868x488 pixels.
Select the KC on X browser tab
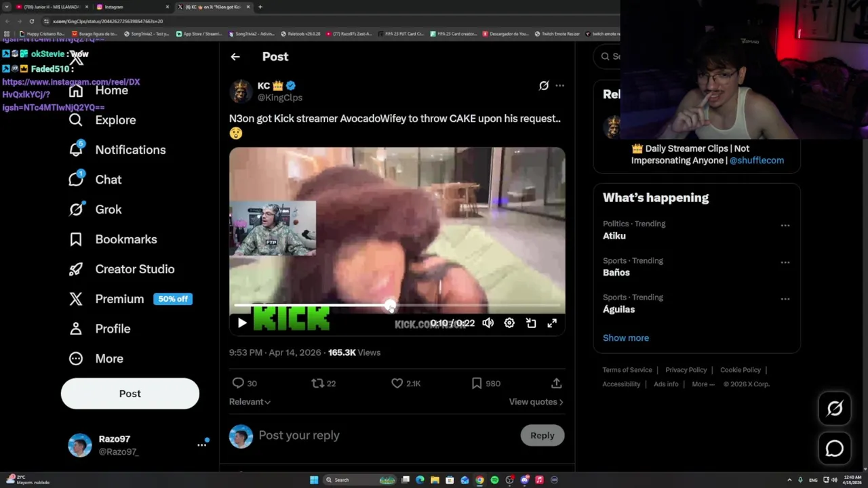(x=213, y=7)
